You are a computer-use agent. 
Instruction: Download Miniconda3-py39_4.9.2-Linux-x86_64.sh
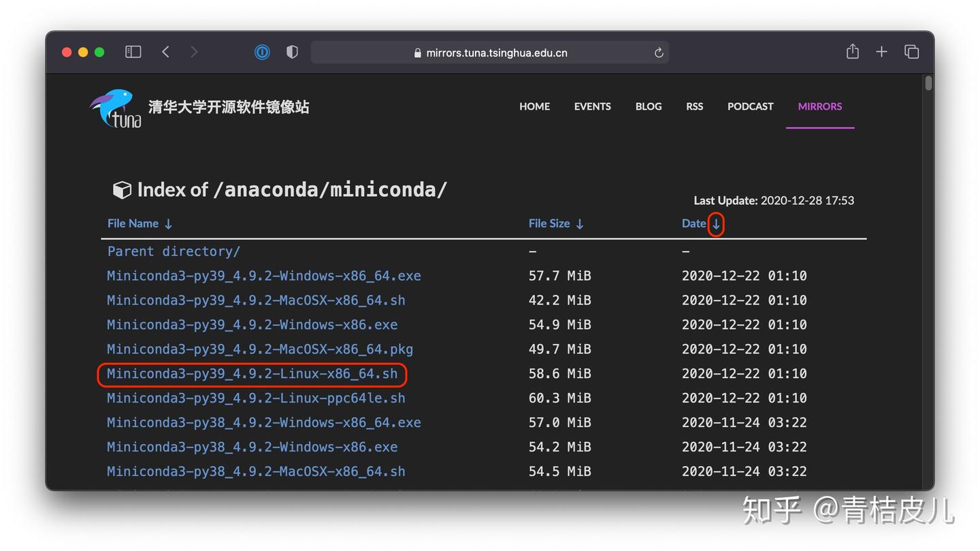pyautogui.click(x=252, y=373)
